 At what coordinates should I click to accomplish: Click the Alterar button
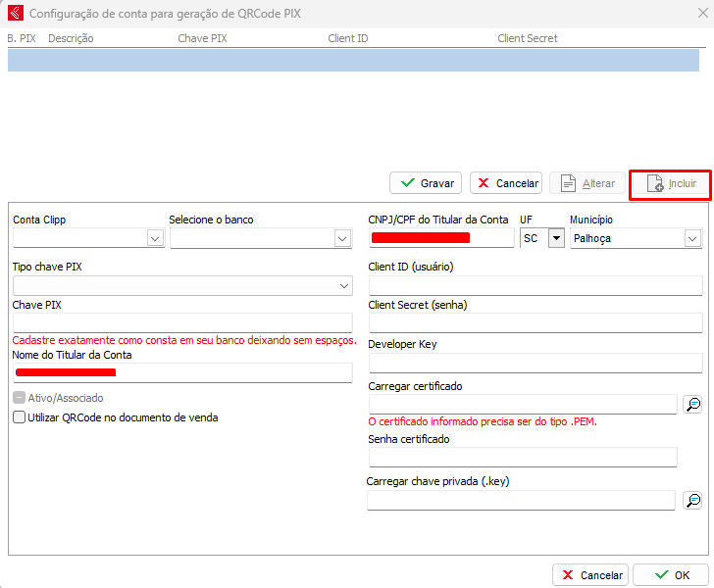click(587, 183)
